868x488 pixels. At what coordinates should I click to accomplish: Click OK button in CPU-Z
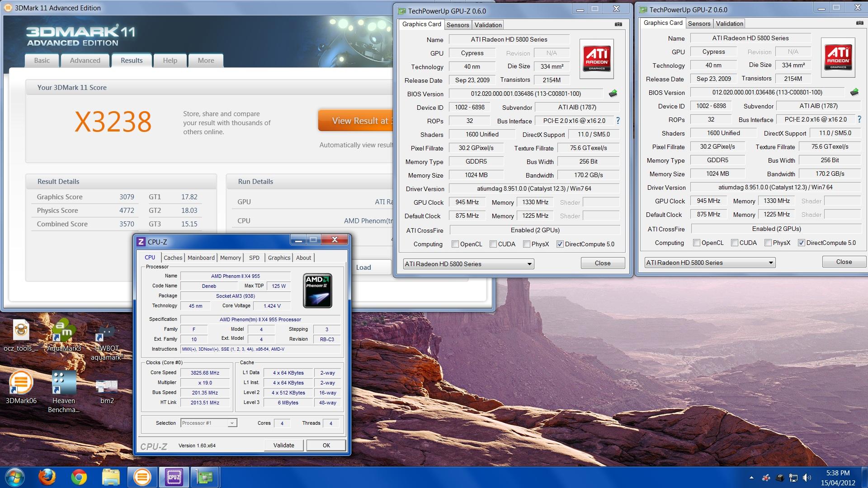tap(326, 445)
